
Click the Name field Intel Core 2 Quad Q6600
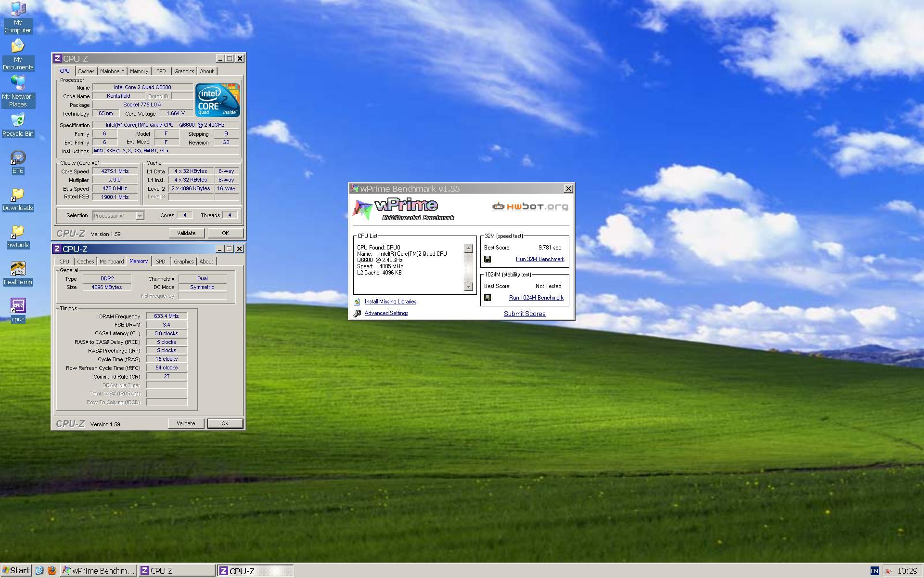pos(142,87)
